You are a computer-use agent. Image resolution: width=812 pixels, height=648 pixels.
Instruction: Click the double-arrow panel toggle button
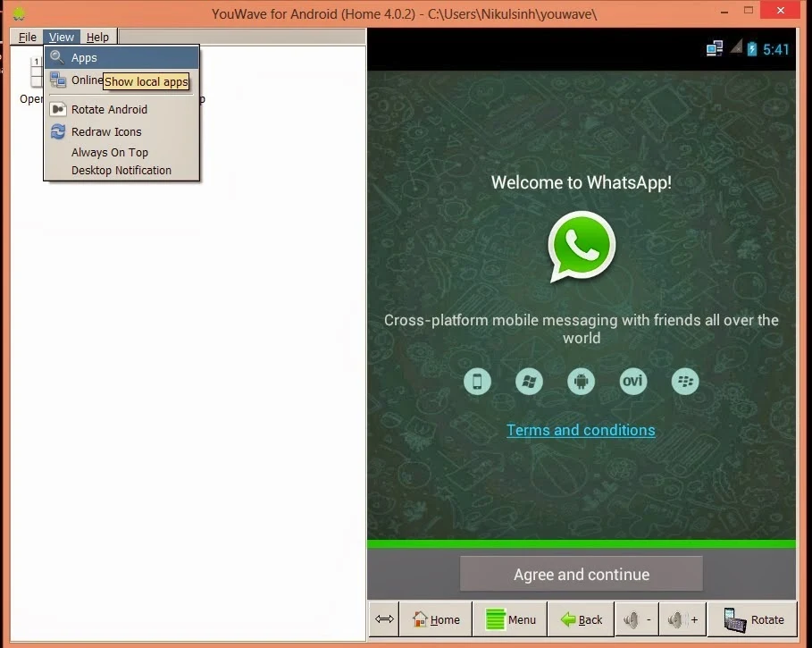pyautogui.click(x=384, y=619)
